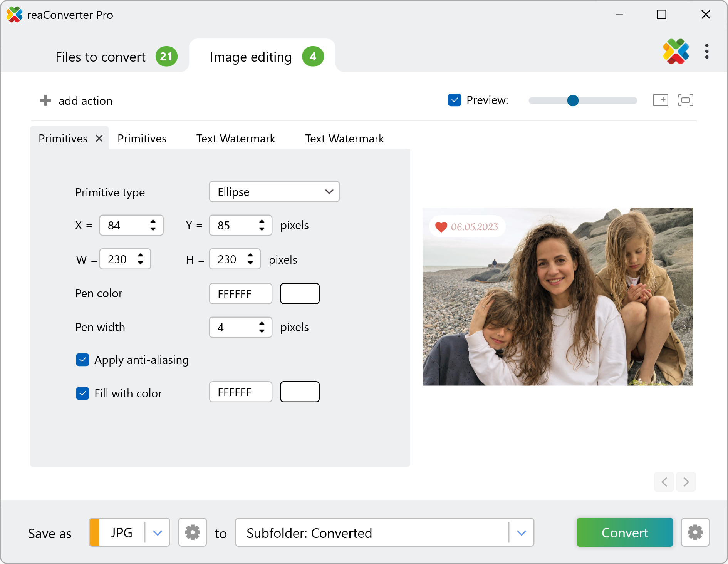This screenshot has height=564, width=728.
Task: Open the three-dot options menu
Action: (x=706, y=52)
